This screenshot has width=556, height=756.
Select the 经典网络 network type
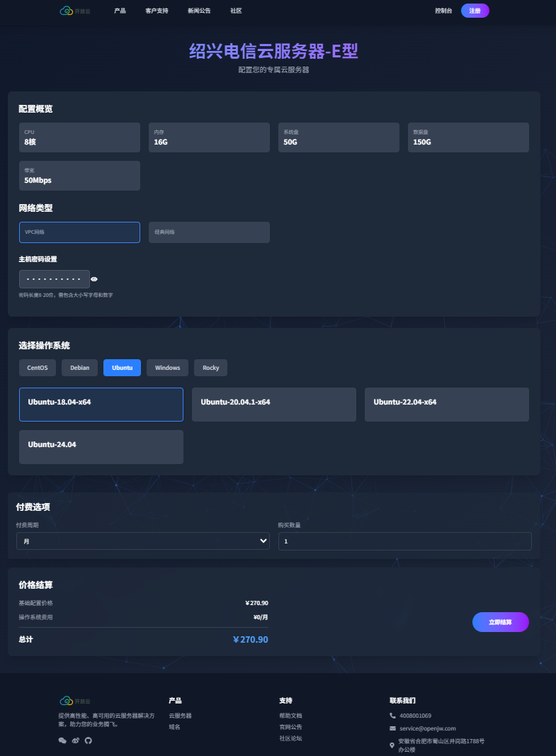[x=209, y=232]
